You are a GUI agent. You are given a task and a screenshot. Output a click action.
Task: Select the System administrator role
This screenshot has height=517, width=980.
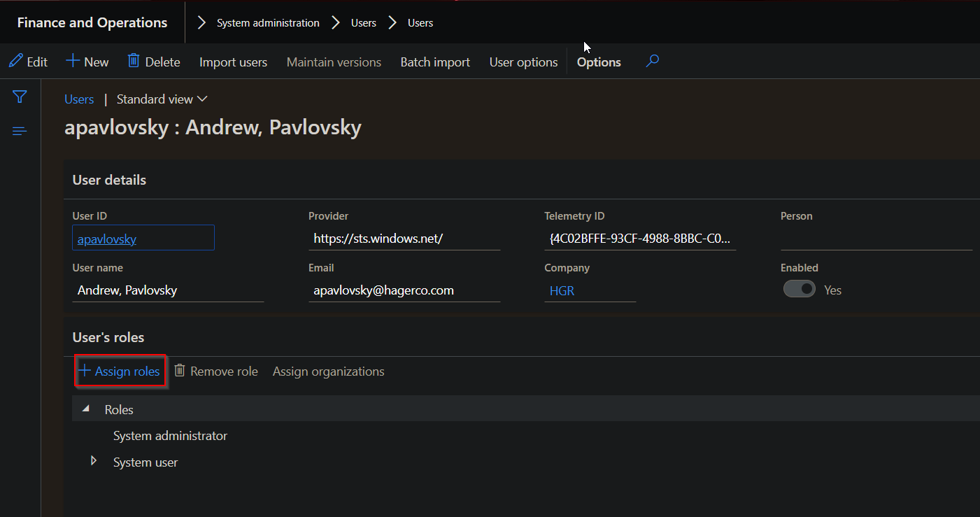(x=170, y=436)
